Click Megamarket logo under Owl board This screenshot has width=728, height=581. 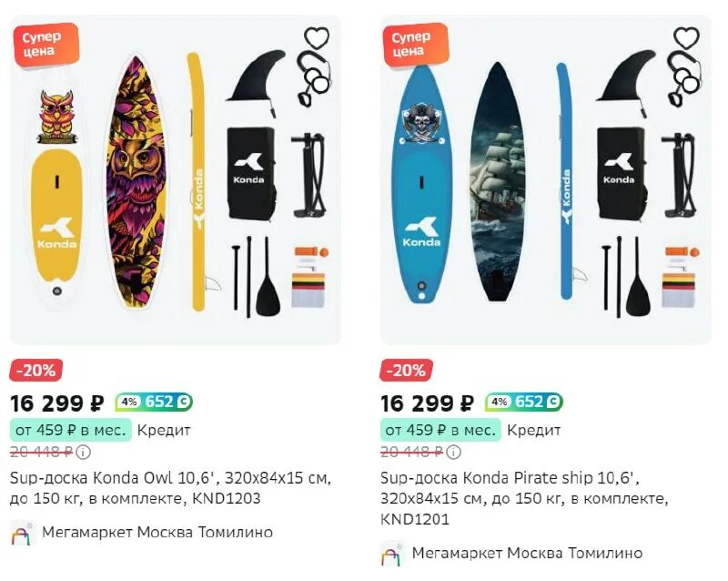(x=22, y=533)
